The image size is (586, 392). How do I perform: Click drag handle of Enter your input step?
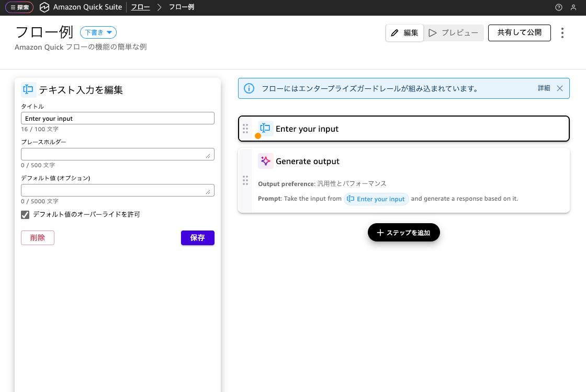245,129
